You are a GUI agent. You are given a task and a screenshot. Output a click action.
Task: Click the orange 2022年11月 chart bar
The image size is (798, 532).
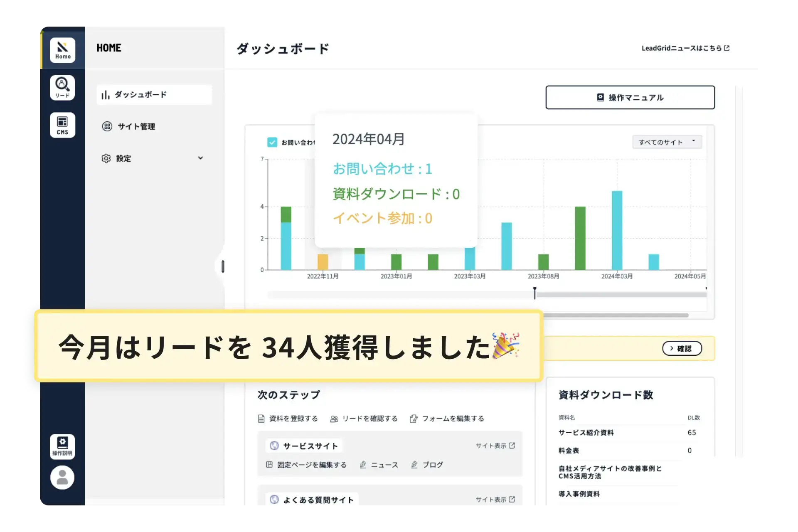click(323, 262)
